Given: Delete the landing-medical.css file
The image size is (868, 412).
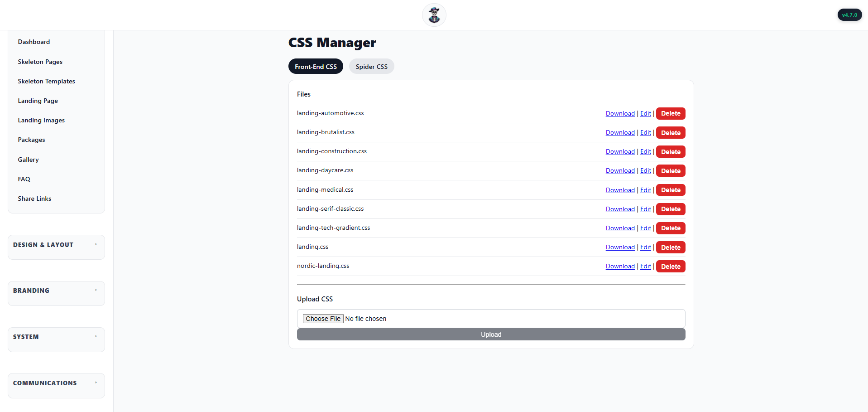Looking at the screenshot, I should coord(670,190).
